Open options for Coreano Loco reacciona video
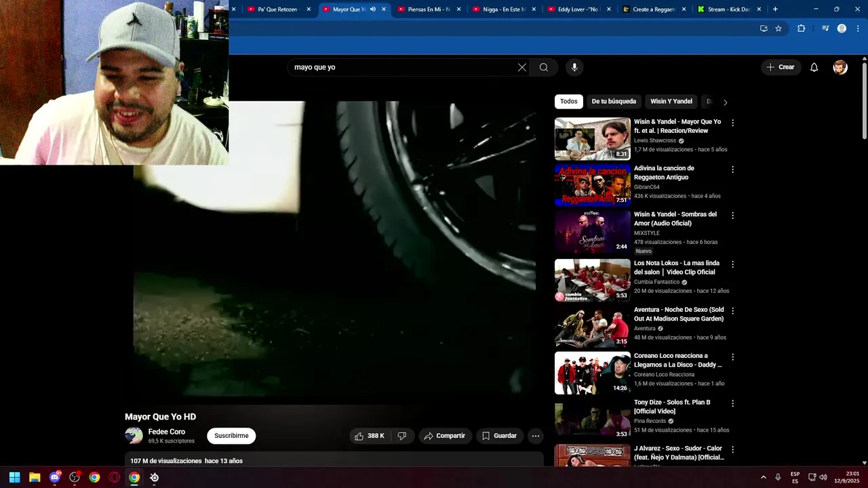This screenshot has height=488, width=868. click(732, 357)
